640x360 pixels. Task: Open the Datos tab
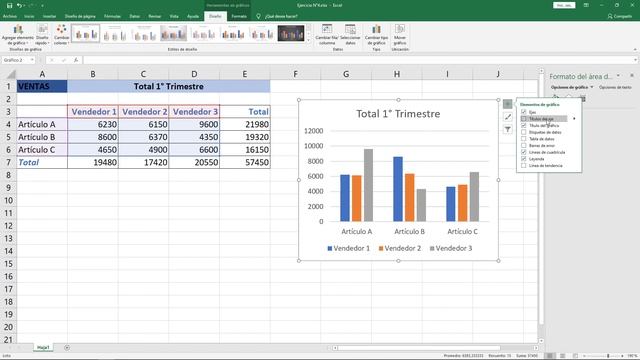(x=135, y=16)
